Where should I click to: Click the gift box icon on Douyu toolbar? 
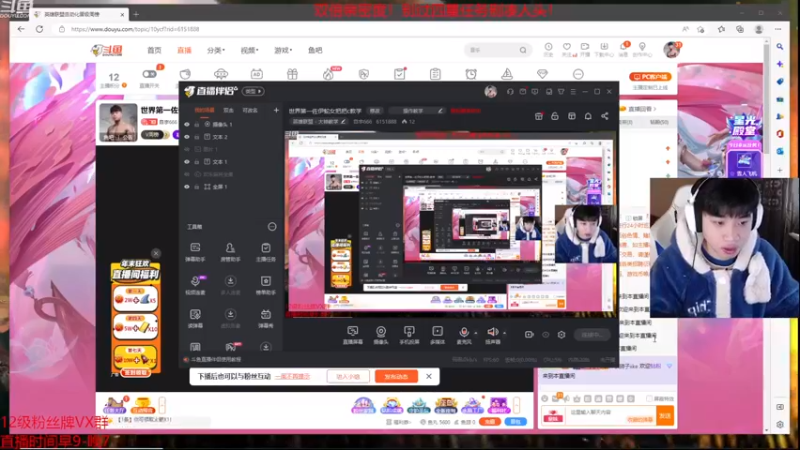pyautogui.click(x=292, y=74)
